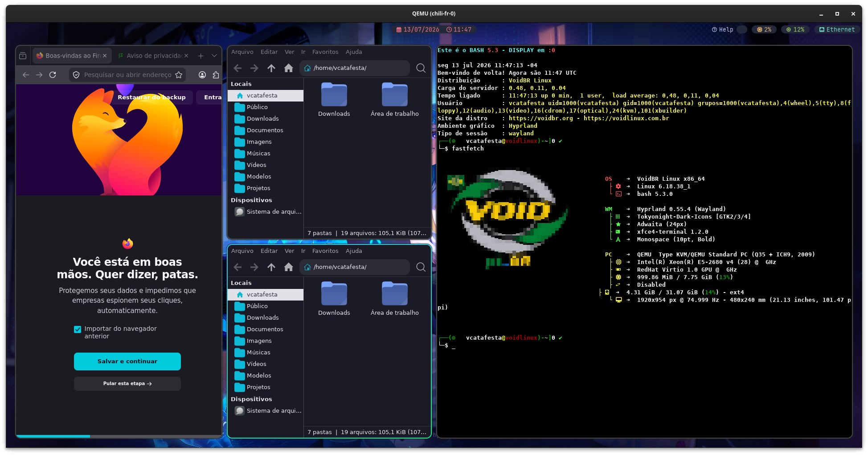This screenshot has width=868, height=455.
Task: Open Imagens in the upper file manager sidebar
Action: (266, 142)
